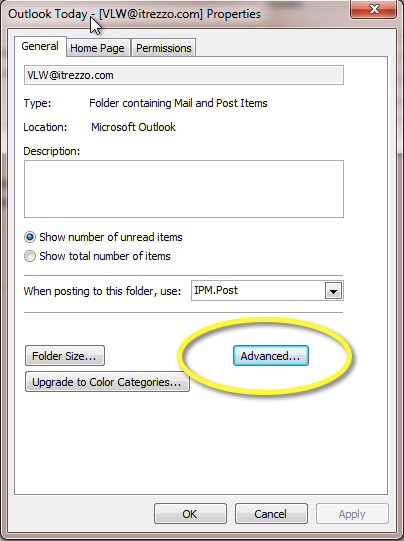Switch to the Home Page tab

(97, 48)
